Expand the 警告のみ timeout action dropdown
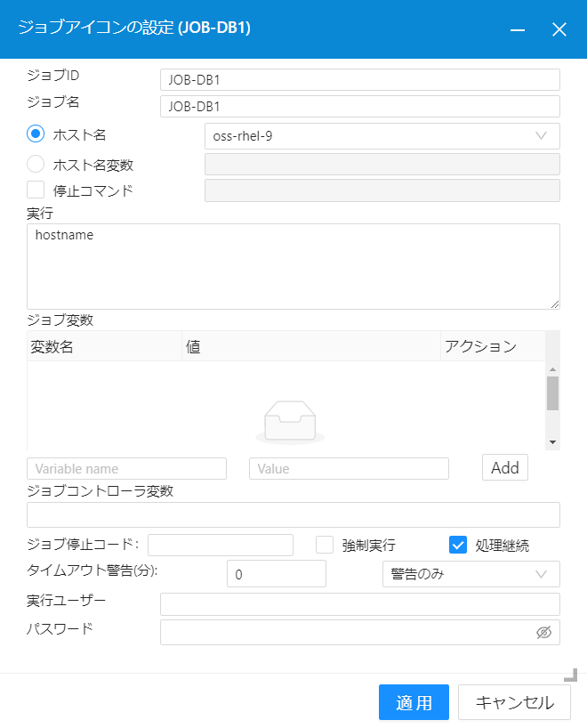Screen dimensions: 587x728 click(471, 573)
